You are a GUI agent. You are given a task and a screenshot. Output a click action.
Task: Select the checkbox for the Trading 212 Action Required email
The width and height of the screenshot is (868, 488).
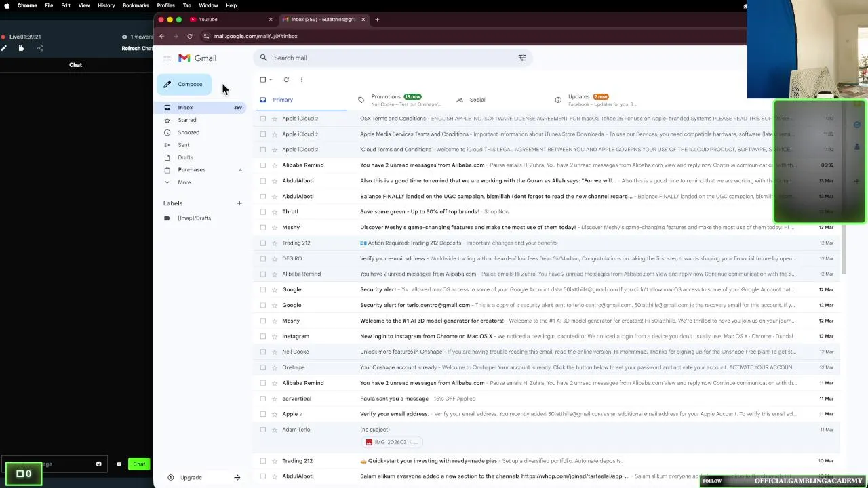click(x=263, y=243)
